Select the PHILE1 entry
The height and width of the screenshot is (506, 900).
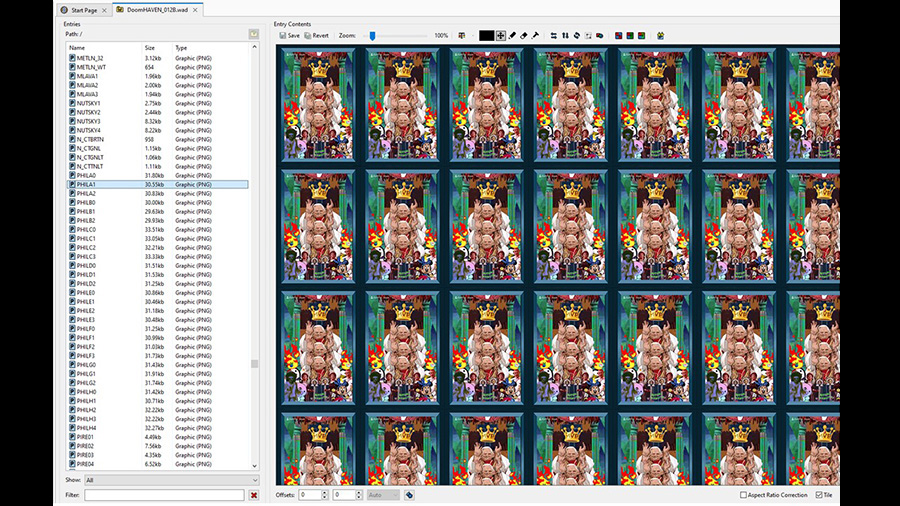click(x=158, y=302)
